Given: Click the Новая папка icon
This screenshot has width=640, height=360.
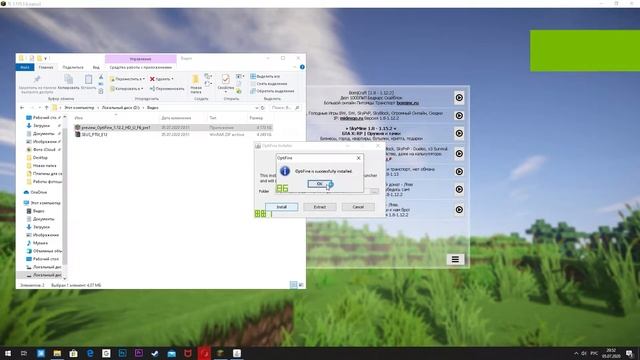Looking at the screenshot, I should 196,79.
